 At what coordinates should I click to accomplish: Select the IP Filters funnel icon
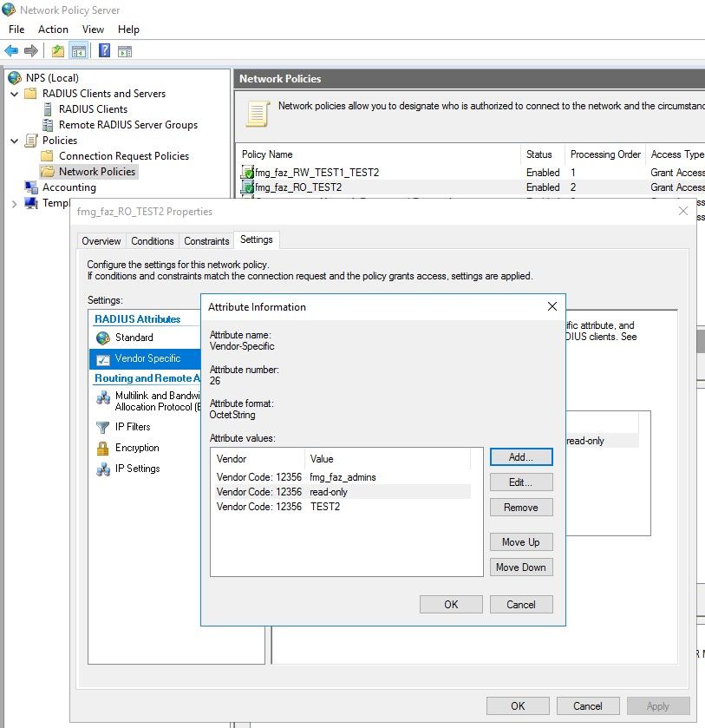click(x=103, y=427)
